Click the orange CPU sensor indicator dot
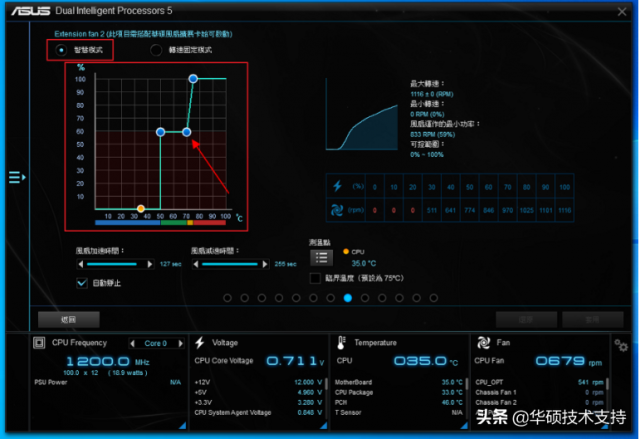This screenshot has width=640, height=439. coord(346,252)
